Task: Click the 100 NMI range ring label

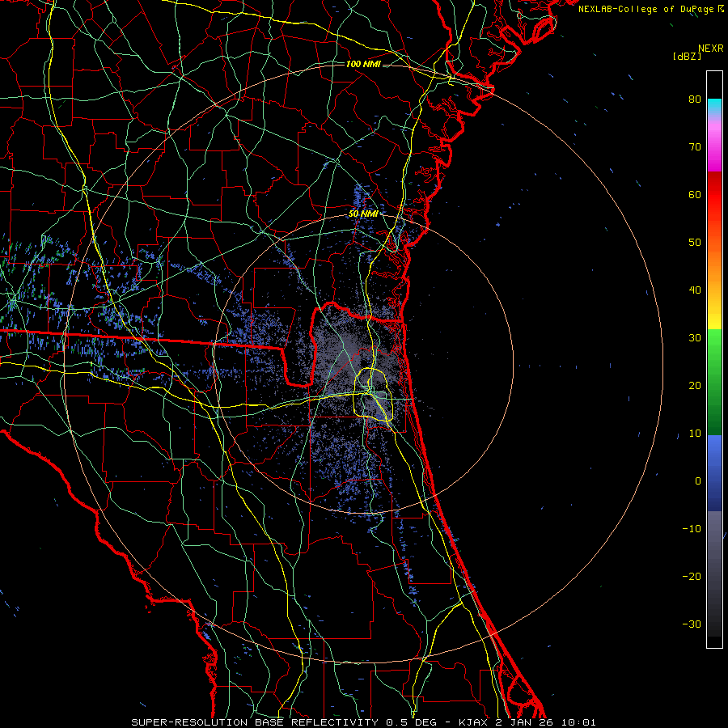Action: [x=363, y=64]
